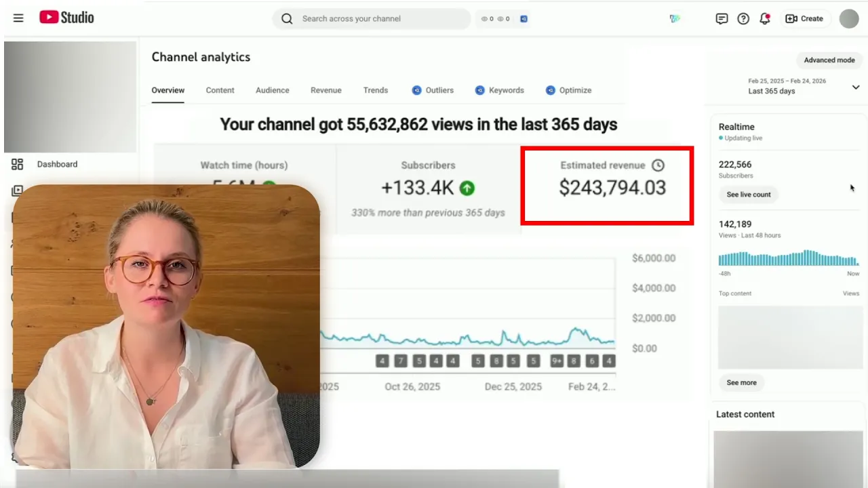Click the green up arrow next to +133.4K
Viewport: 868px width, 488px height.
click(467, 188)
